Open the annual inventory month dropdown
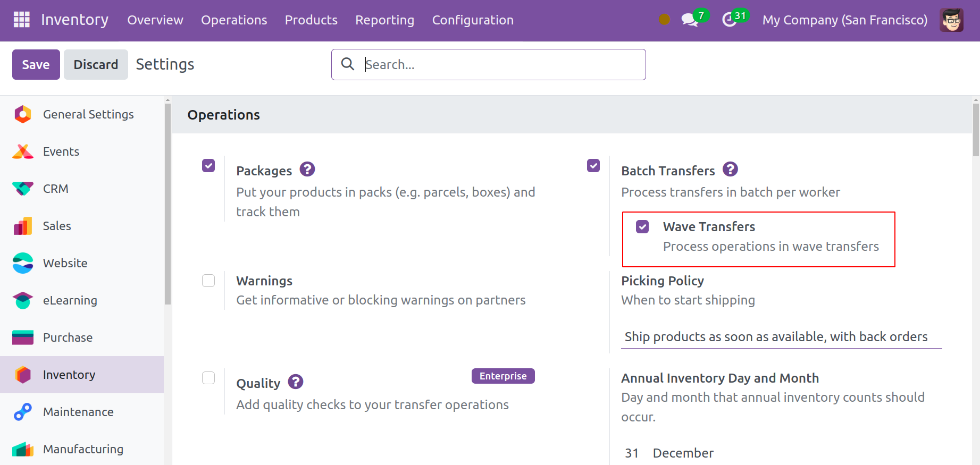Image resolution: width=980 pixels, height=465 pixels. pyautogui.click(x=683, y=453)
